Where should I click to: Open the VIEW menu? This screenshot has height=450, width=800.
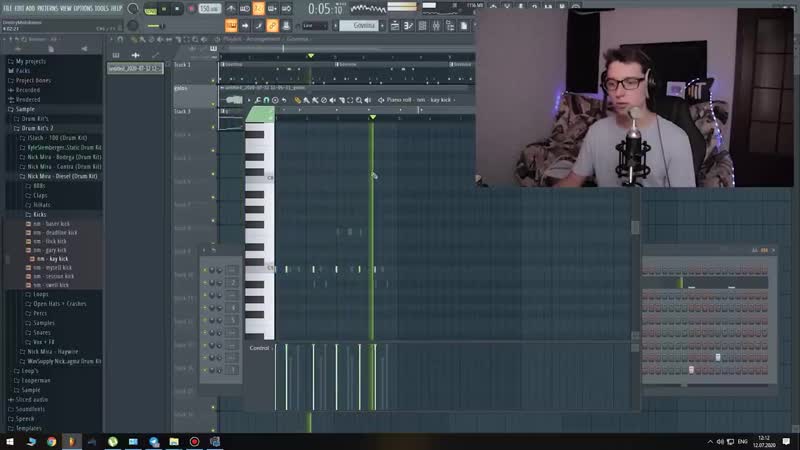coord(66,9)
